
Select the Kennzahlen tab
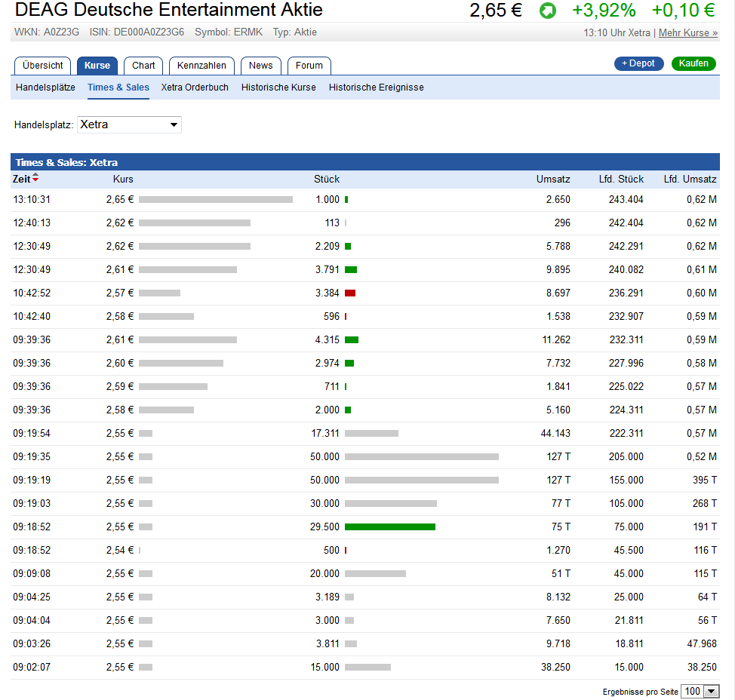(201, 66)
